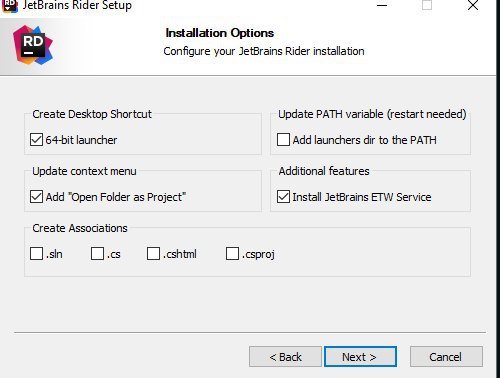Minimize the JetBrains Rider Setup window
The height and width of the screenshot is (378, 500).
coord(382,6)
